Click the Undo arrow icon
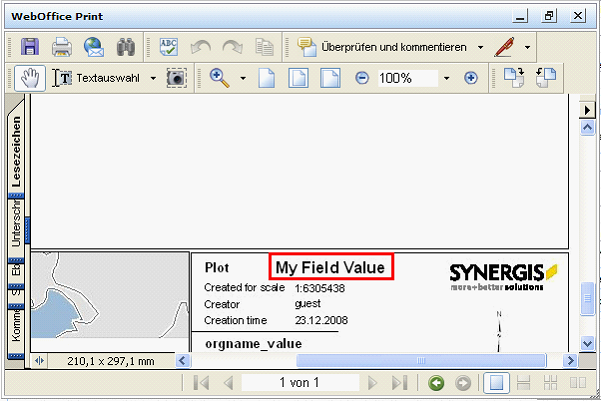 coord(201,48)
